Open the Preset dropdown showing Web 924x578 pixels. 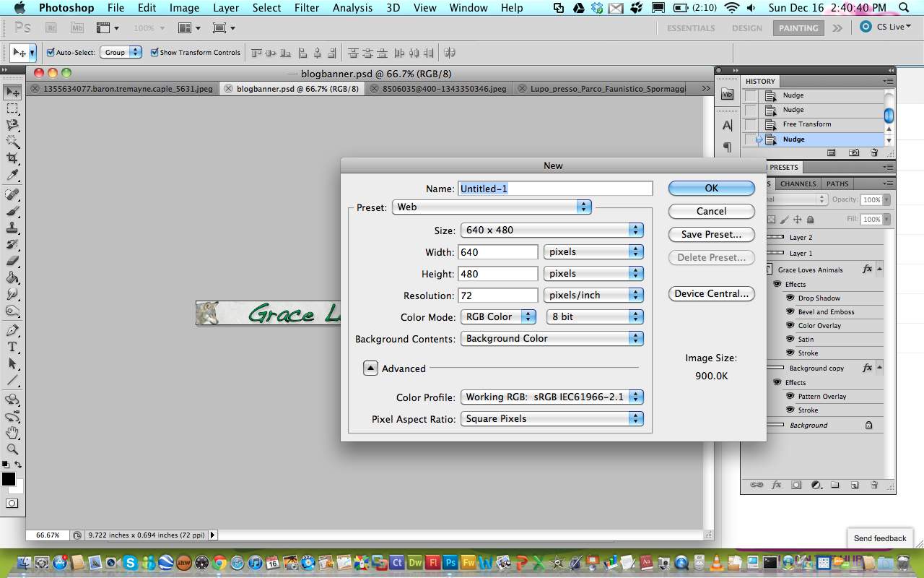[x=492, y=207]
